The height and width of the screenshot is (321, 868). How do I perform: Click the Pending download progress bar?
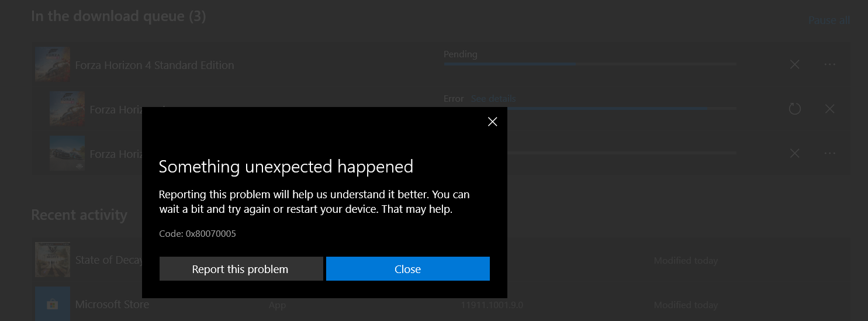coord(590,64)
